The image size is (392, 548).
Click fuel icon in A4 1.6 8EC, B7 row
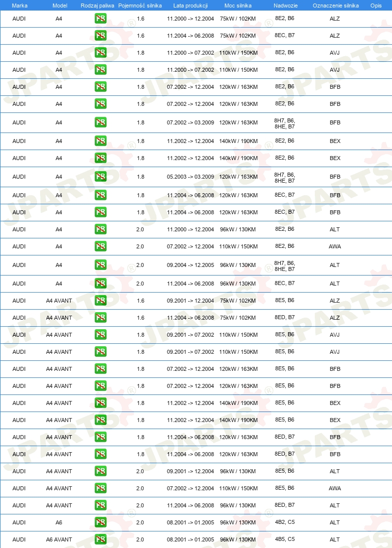(101, 36)
